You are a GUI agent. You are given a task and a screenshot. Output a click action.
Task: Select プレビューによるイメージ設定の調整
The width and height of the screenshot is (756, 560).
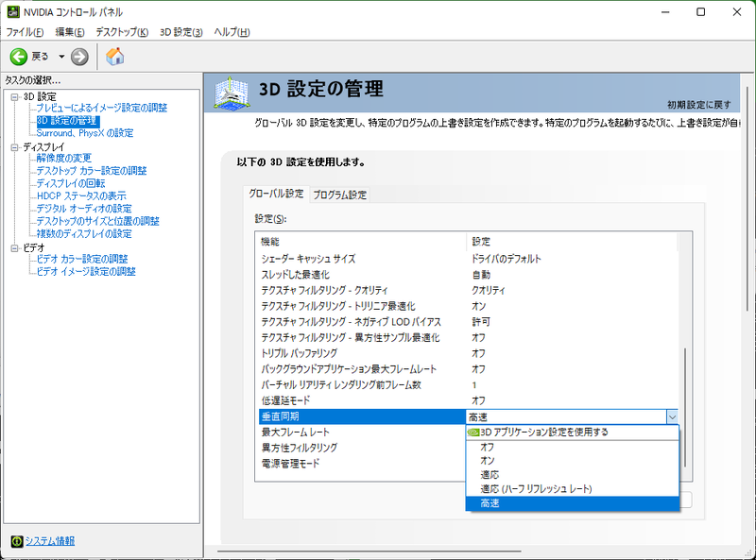(x=102, y=108)
